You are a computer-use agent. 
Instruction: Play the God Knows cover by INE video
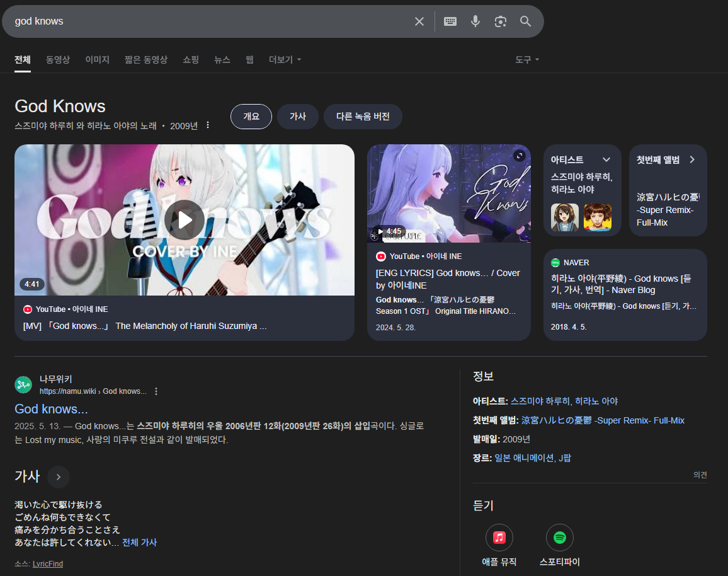point(185,220)
